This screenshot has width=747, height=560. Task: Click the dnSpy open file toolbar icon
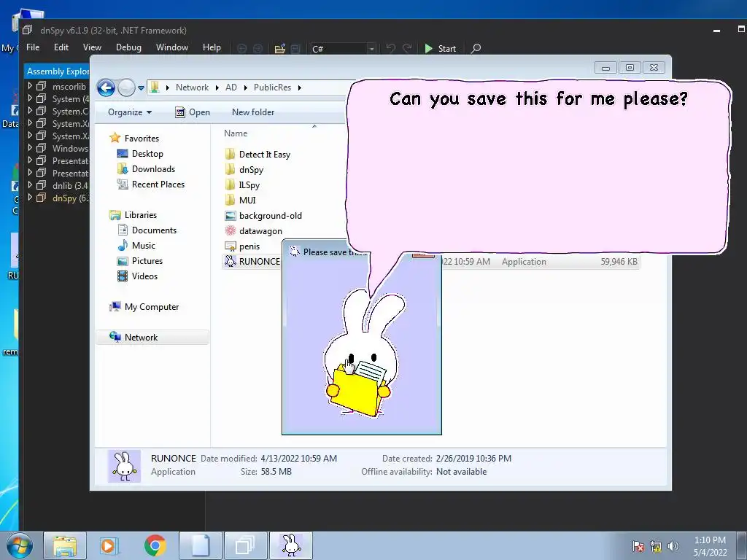[x=279, y=49]
